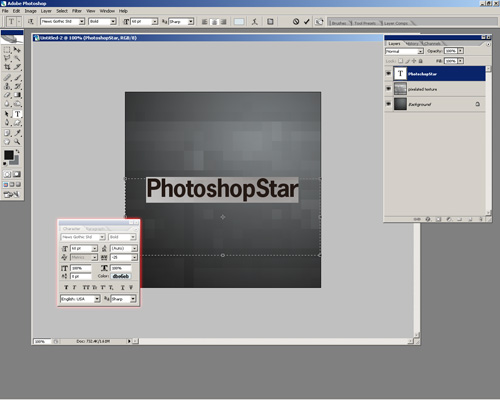Hide the pixelated texture layer

(x=388, y=89)
